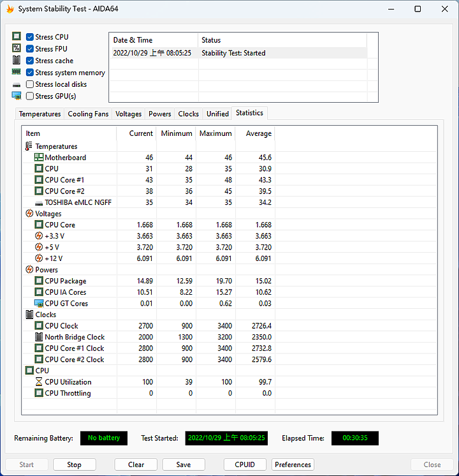Click the lightning icon of the +3.3 V row
Image resolution: width=459 pixels, height=476 pixels.
click(x=38, y=236)
